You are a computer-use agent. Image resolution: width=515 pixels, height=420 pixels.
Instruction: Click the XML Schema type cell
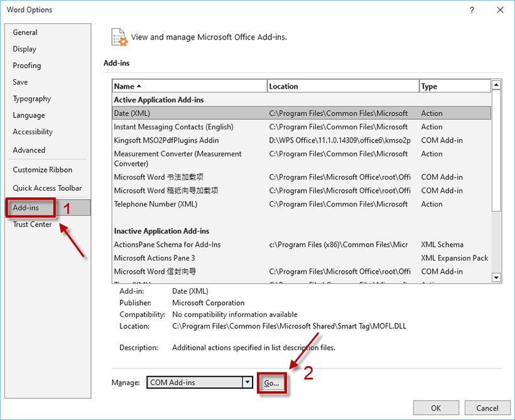pos(442,245)
